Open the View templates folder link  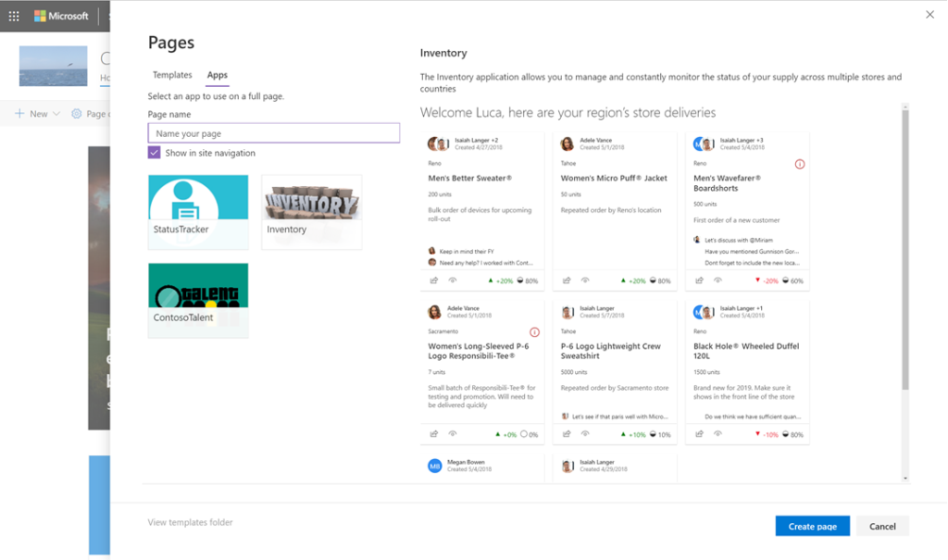(190, 522)
